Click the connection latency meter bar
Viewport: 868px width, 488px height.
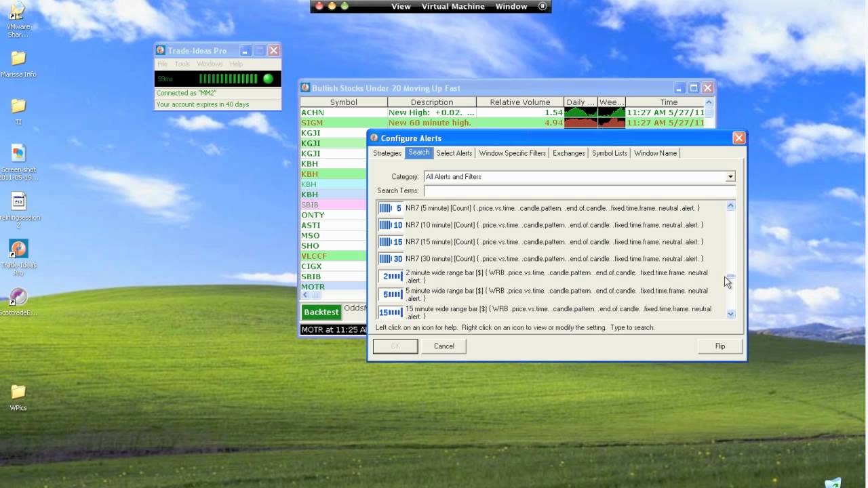click(x=228, y=79)
